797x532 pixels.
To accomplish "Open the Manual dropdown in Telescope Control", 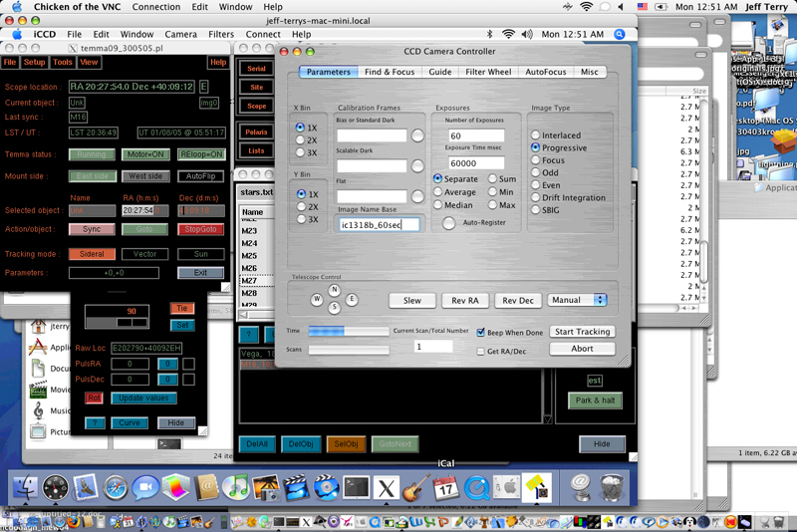I will coord(578,300).
